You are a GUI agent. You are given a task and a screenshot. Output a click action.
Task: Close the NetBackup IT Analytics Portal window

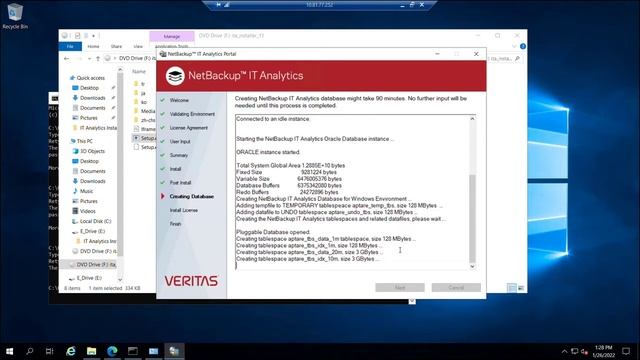[476, 54]
